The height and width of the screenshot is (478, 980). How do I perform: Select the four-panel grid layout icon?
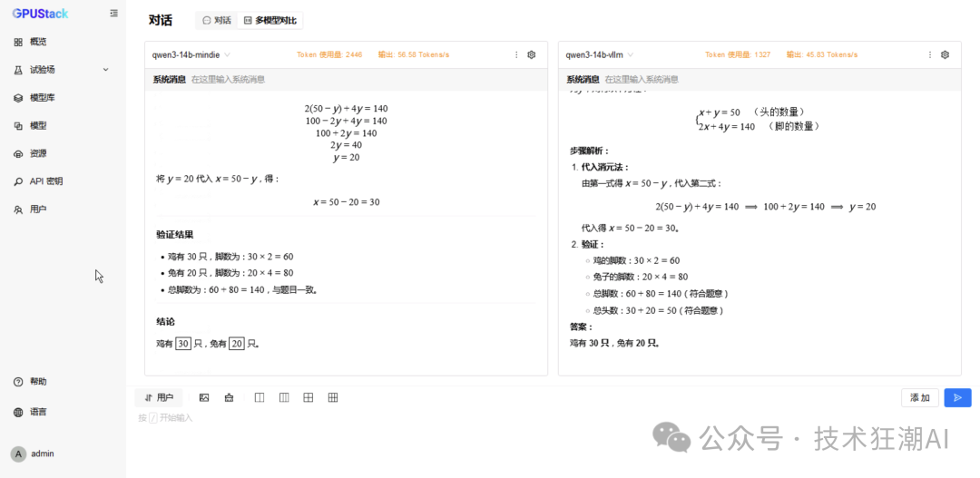click(309, 398)
